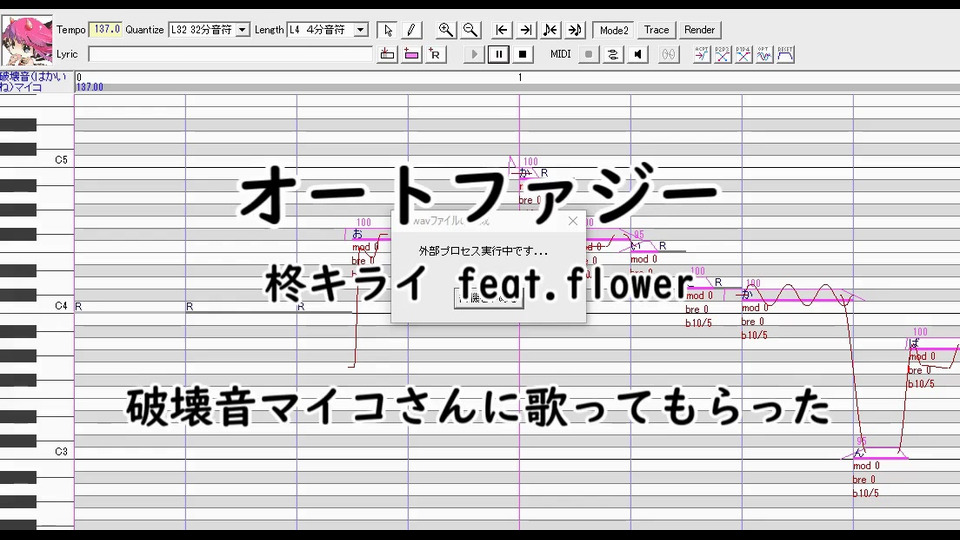Viewport: 960px width, 540px height.
Task: Click the P2P3 crossfade icon
Action: coord(723,54)
